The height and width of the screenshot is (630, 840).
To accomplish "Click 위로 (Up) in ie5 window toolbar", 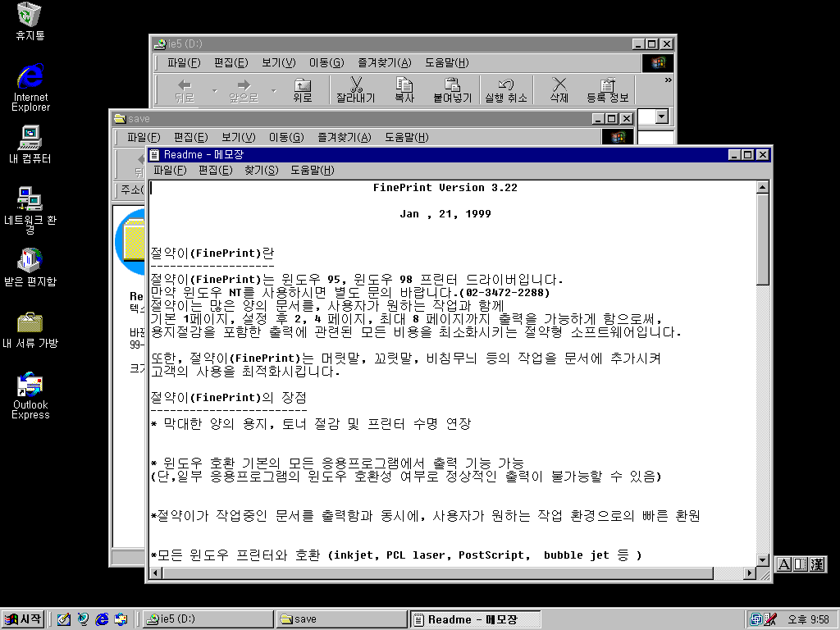I will point(302,90).
